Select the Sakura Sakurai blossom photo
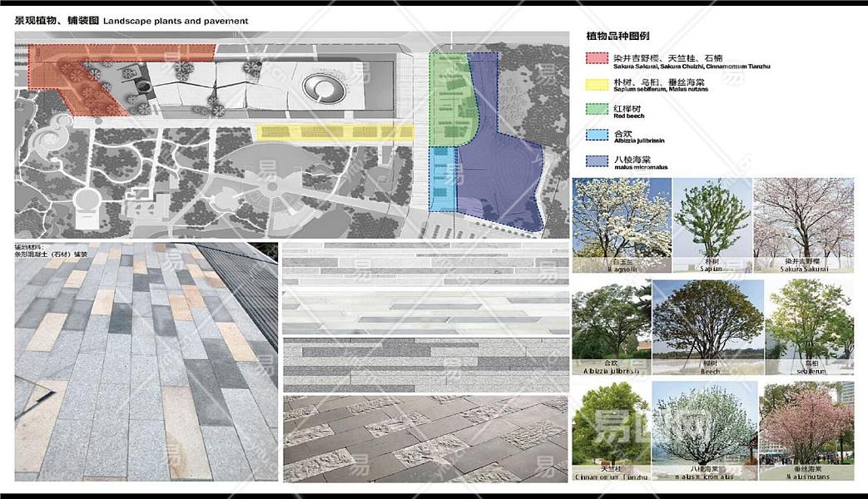Viewport: 868px width, 499px height. pyautogui.click(x=803, y=225)
